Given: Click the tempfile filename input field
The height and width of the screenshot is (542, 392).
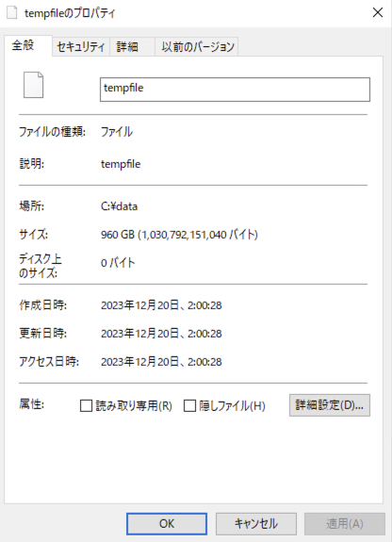Looking at the screenshot, I should coord(235,90).
